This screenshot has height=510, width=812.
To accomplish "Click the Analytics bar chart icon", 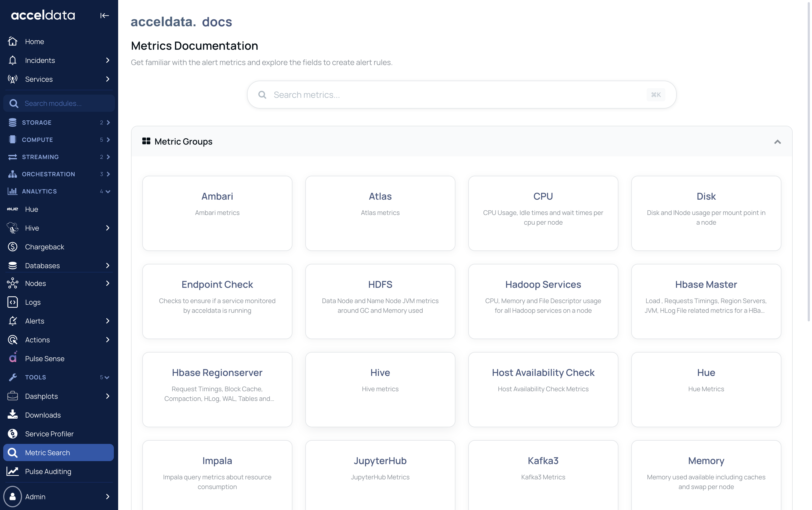I will click(x=13, y=191).
